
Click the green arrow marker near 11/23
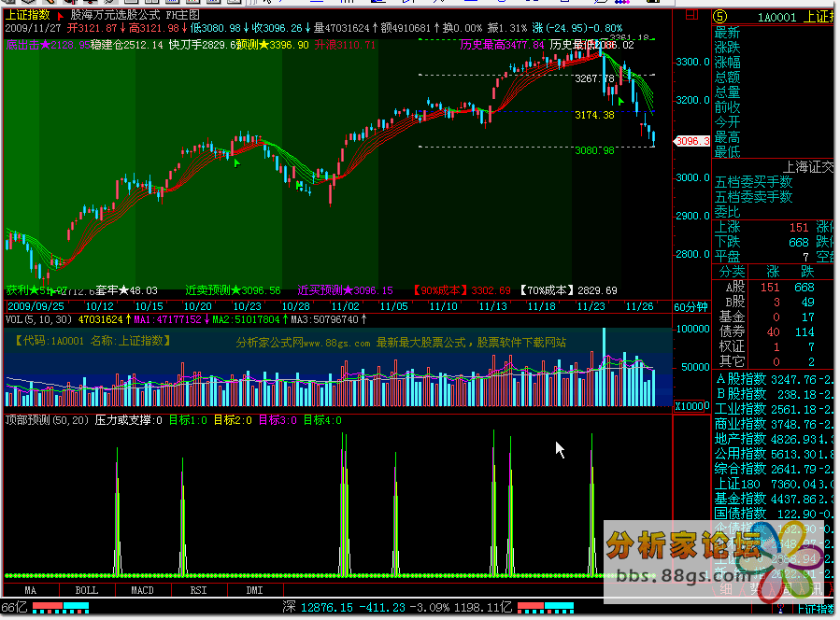(x=620, y=100)
